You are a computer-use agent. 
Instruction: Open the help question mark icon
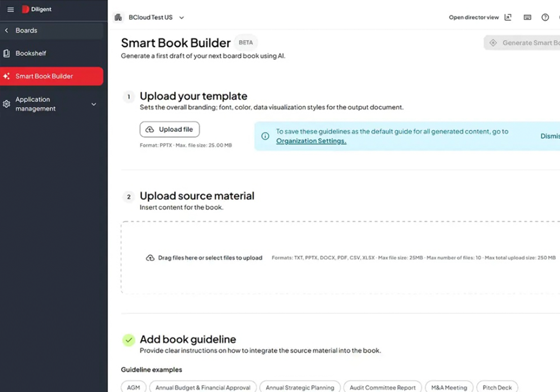pos(545,17)
